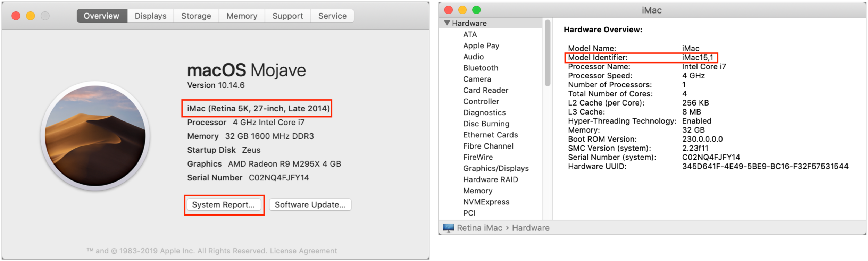Switch to the Overview tab
The width and height of the screenshot is (868, 261).
tap(102, 16)
